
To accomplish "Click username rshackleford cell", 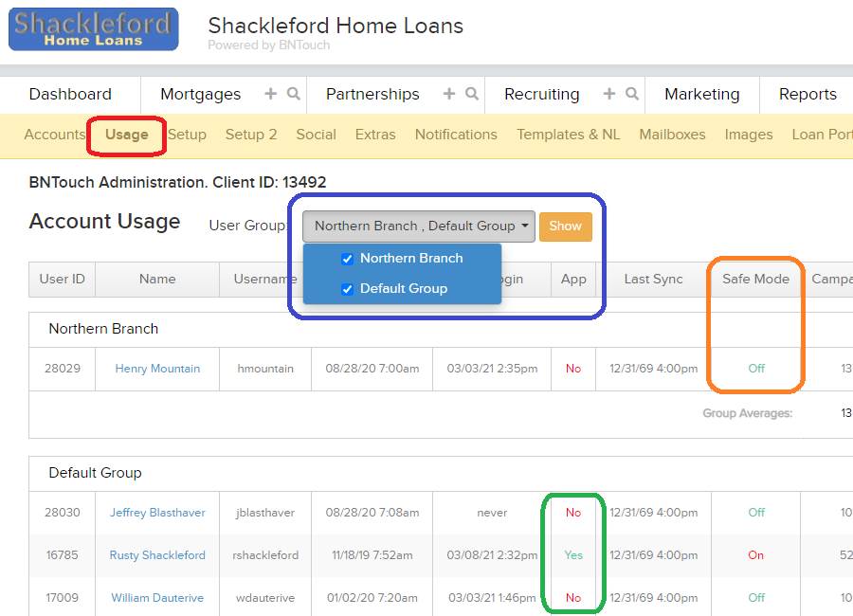I will tap(265, 555).
